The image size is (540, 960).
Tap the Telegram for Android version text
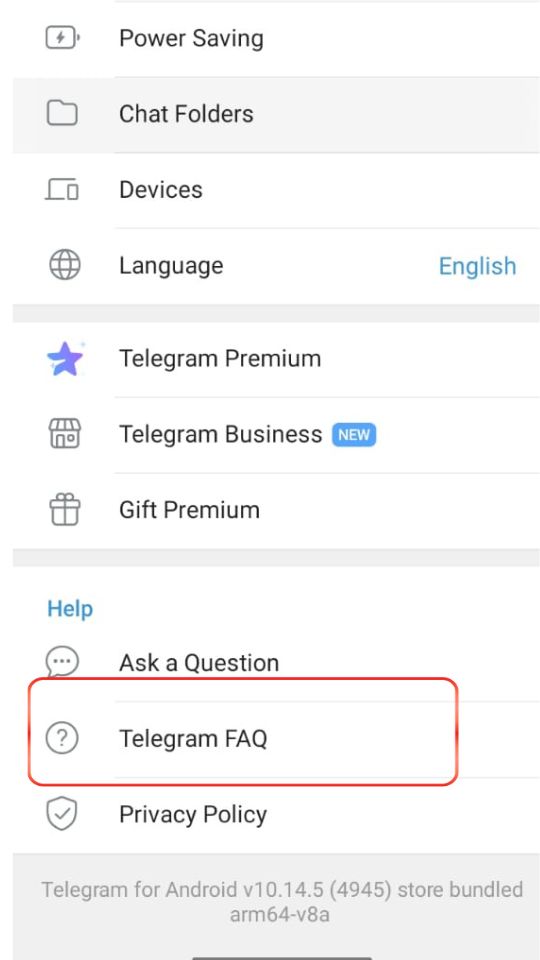[x=282, y=902]
